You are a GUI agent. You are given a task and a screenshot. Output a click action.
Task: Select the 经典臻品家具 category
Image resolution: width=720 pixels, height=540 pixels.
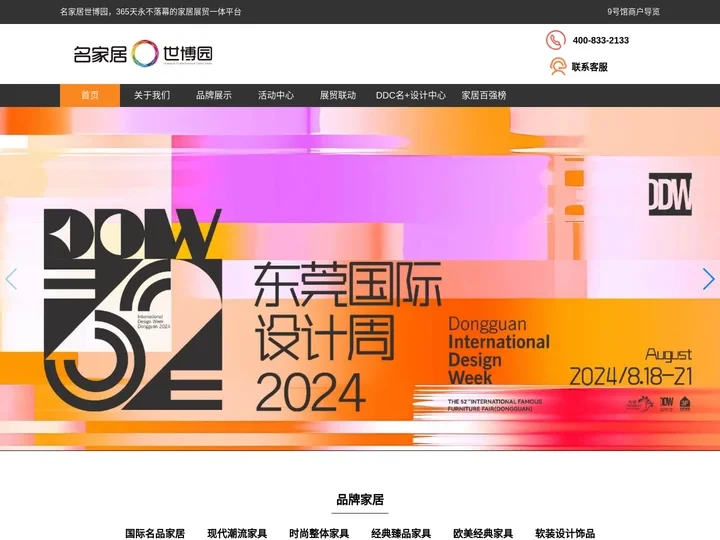tap(401, 534)
